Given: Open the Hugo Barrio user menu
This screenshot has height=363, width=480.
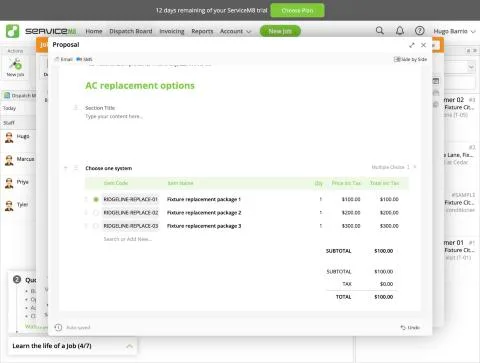Looking at the screenshot, I should pyautogui.click(x=454, y=31).
